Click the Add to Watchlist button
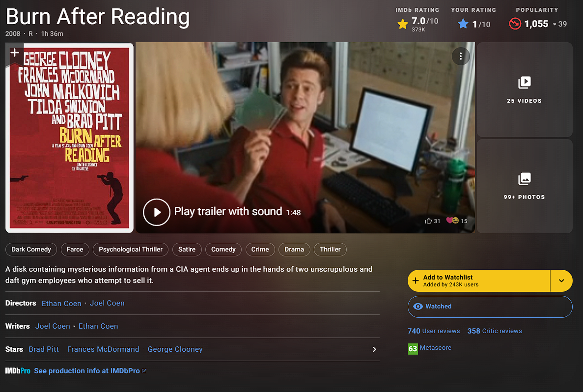 coord(479,281)
